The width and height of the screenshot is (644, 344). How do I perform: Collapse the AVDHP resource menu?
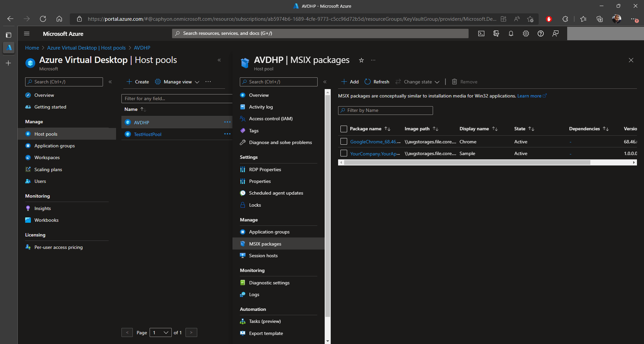tap(325, 82)
